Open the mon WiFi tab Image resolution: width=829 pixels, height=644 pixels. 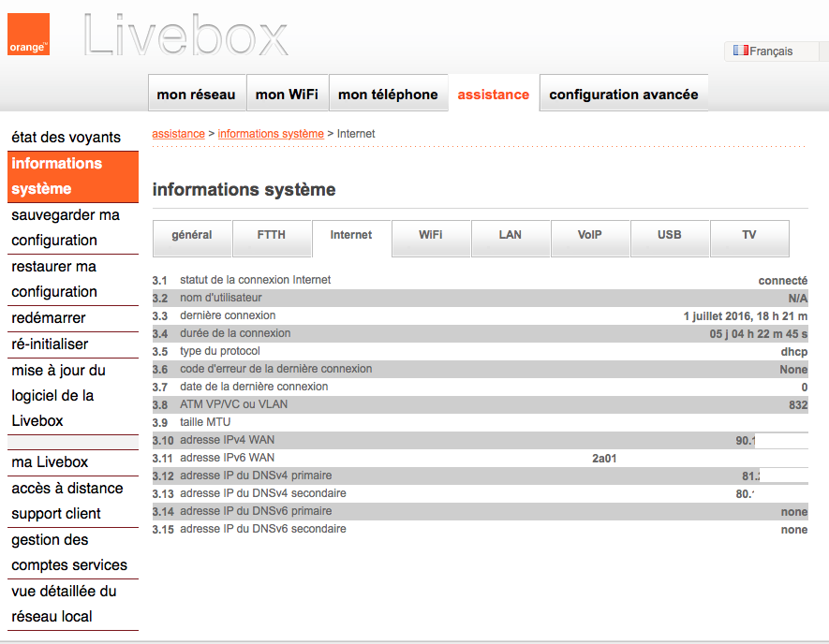point(287,93)
